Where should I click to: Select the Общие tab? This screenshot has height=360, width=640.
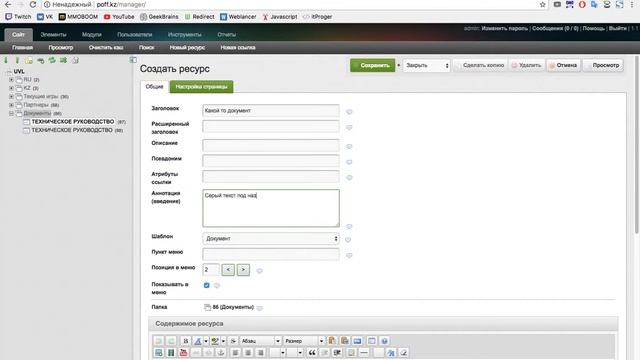154,87
